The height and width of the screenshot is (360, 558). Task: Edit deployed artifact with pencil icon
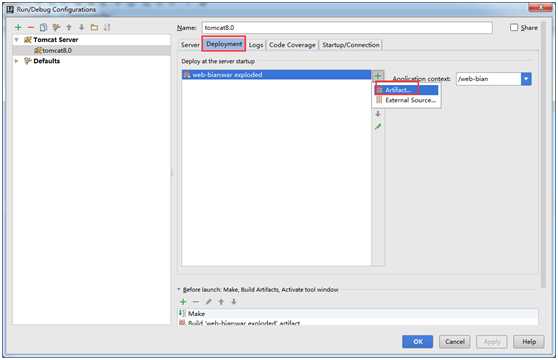378,126
